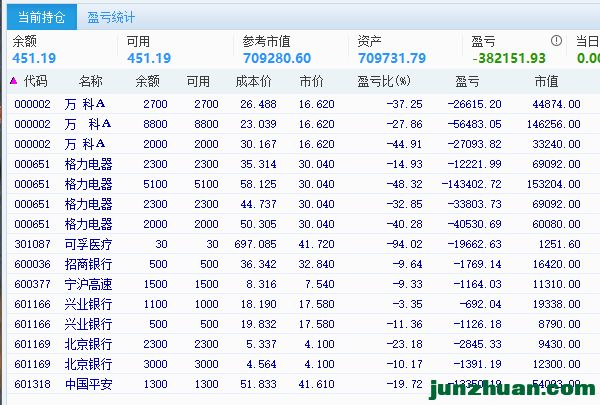Click the market price 32.840

coord(316,264)
